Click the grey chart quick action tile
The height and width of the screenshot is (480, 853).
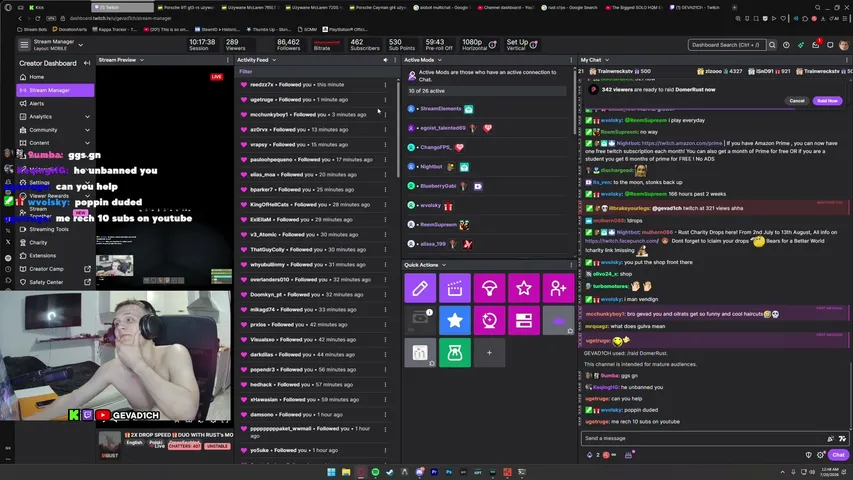(420, 353)
